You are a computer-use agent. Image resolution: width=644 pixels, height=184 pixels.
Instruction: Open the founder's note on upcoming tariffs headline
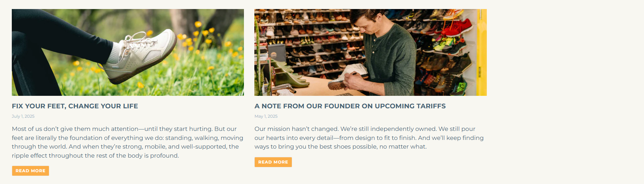350,106
